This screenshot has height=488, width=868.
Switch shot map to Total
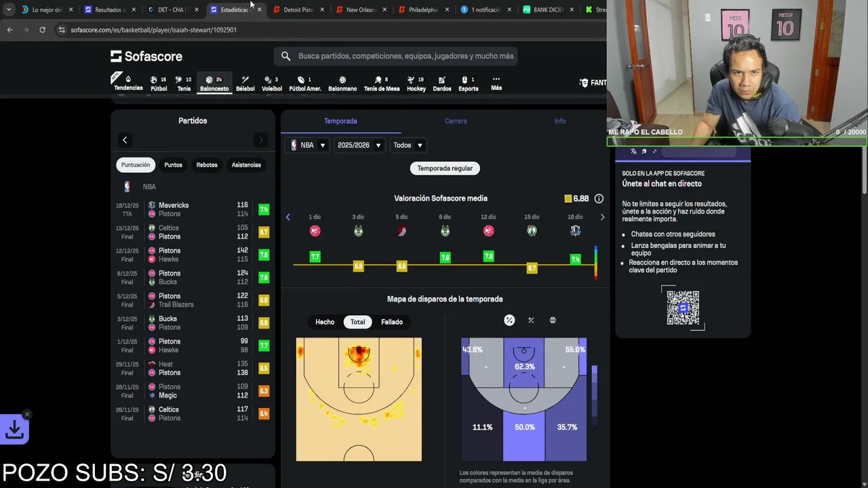coord(357,322)
